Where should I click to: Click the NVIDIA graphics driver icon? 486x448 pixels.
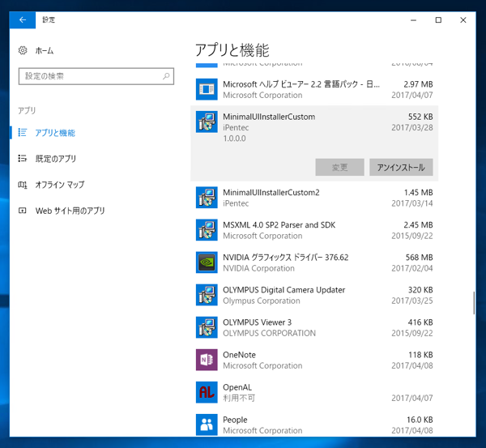click(x=207, y=262)
